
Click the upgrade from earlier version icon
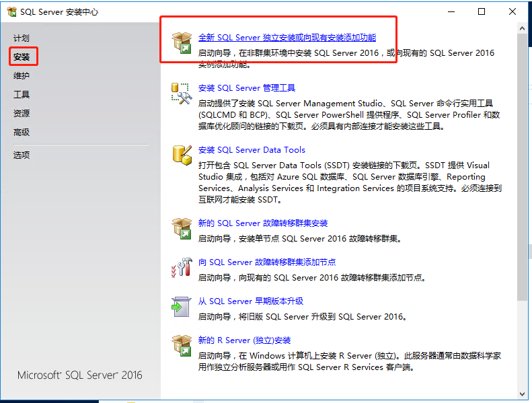[x=182, y=307]
